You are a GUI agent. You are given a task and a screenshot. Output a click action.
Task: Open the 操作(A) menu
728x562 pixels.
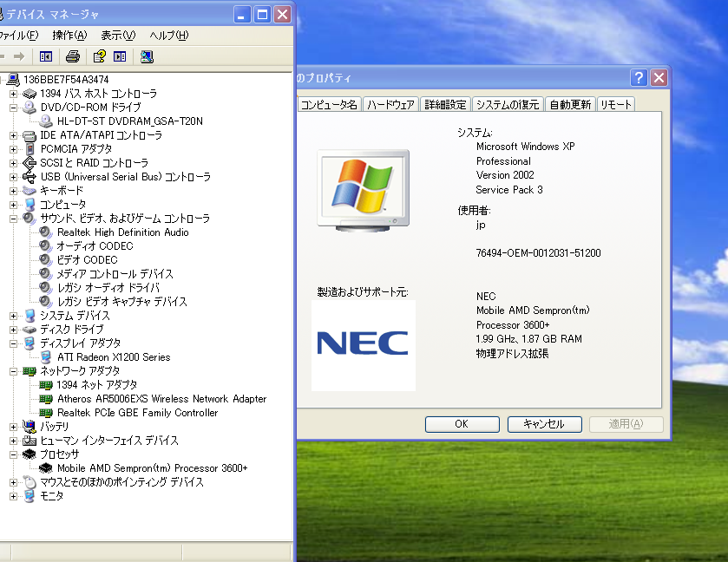click(x=69, y=36)
